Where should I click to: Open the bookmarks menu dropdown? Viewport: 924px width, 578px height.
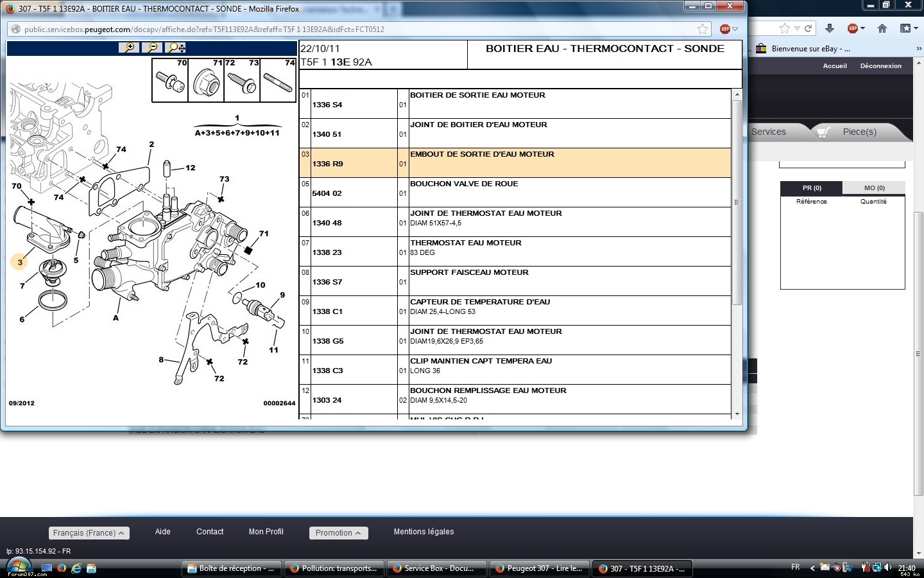(906, 28)
